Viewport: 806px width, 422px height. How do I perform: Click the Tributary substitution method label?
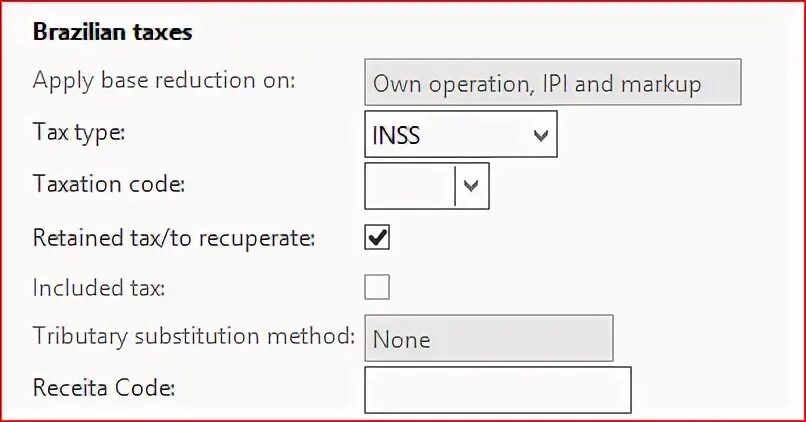[193, 336]
